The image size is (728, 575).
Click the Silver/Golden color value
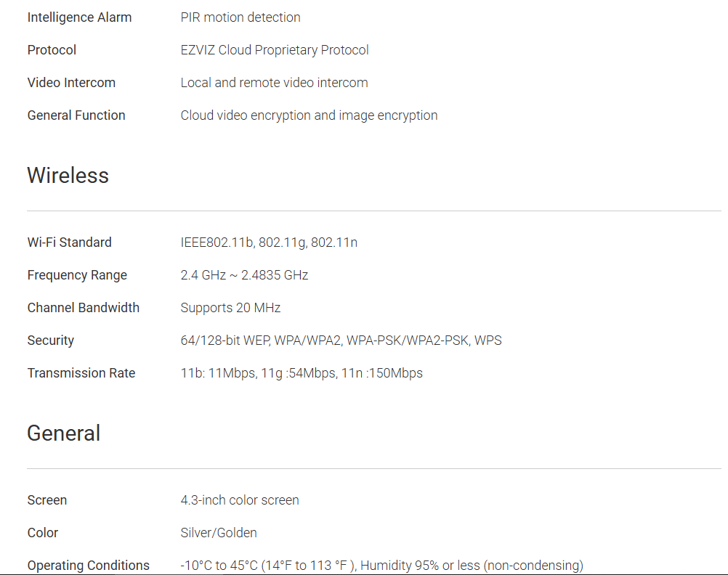point(219,533)
